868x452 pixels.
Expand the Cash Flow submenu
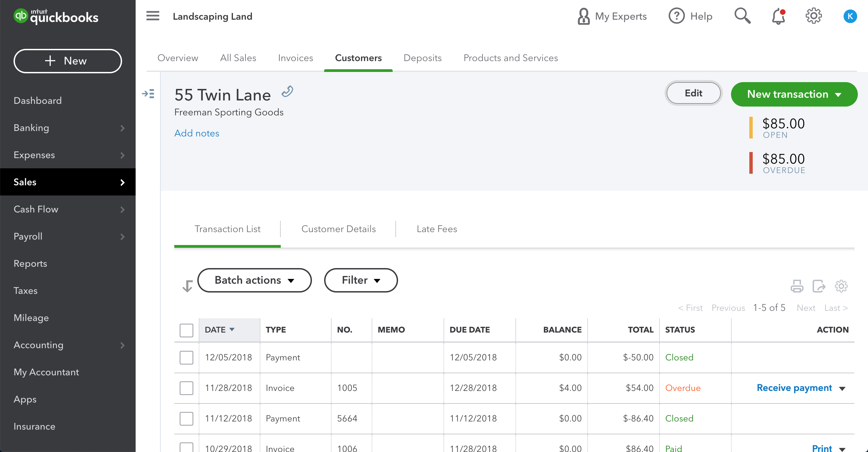[x=122, y=209]
